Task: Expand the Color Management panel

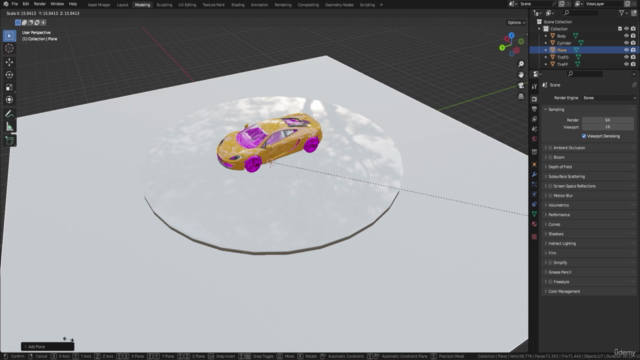Action: (x=590, y=291)
